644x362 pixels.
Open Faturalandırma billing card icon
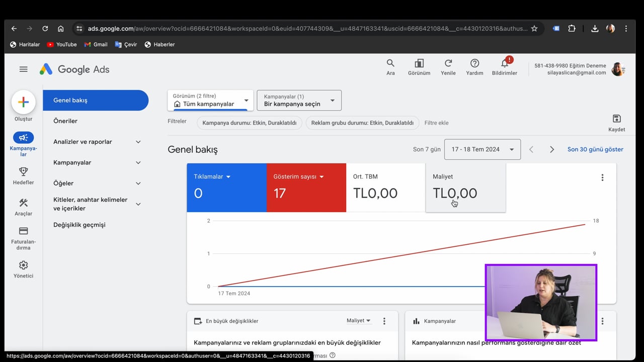[23, 231]
